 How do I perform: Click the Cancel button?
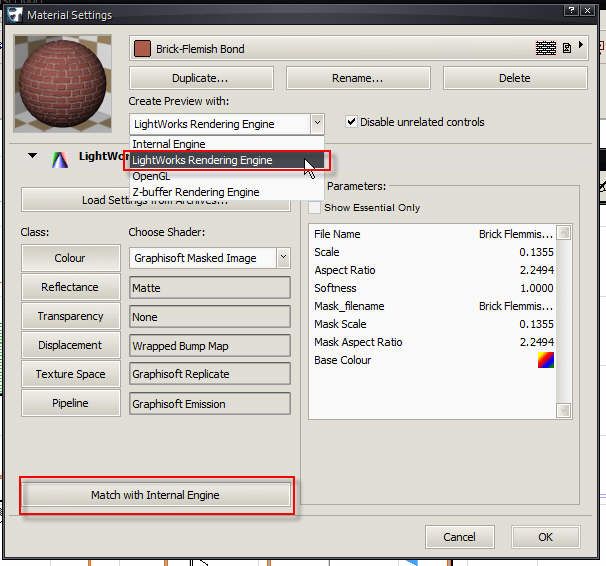pos(460,537)
